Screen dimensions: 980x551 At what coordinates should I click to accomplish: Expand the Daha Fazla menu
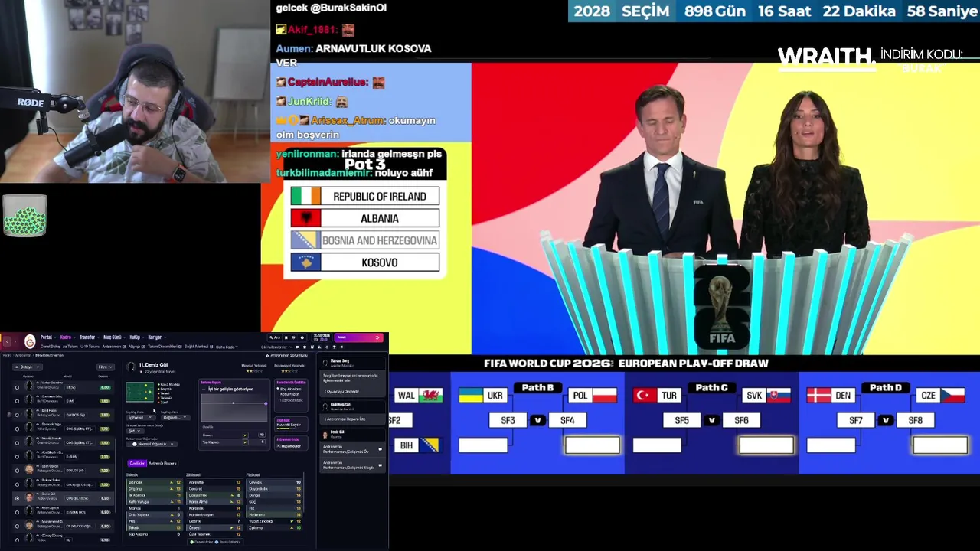pos(227,347)
